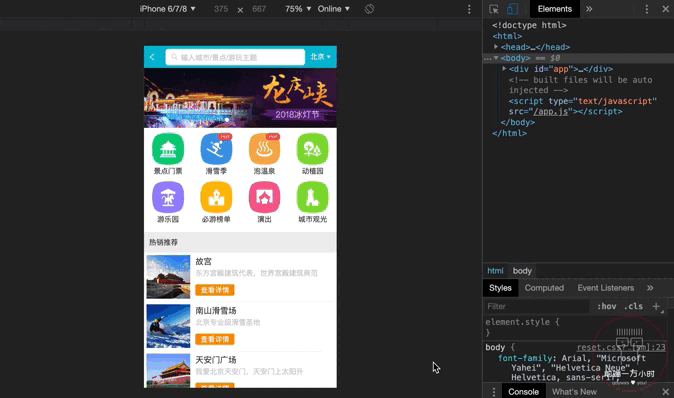Show more DevTools tabs chevron
The image size is (674, 398).
[589, 9]
